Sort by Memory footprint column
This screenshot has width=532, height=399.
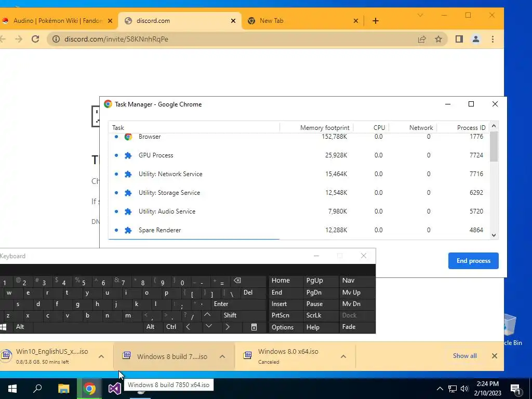click(317, 128)
